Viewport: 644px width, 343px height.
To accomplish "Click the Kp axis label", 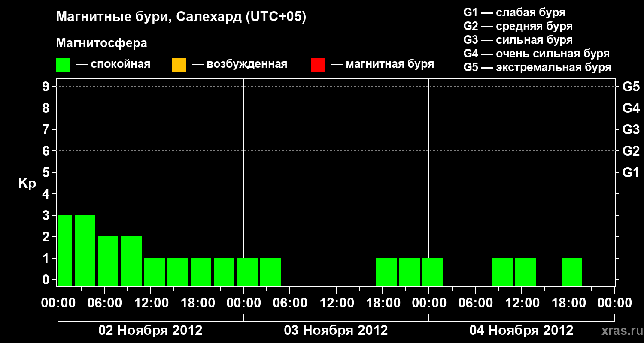I will pyautogui.click(x=27, y=184).
